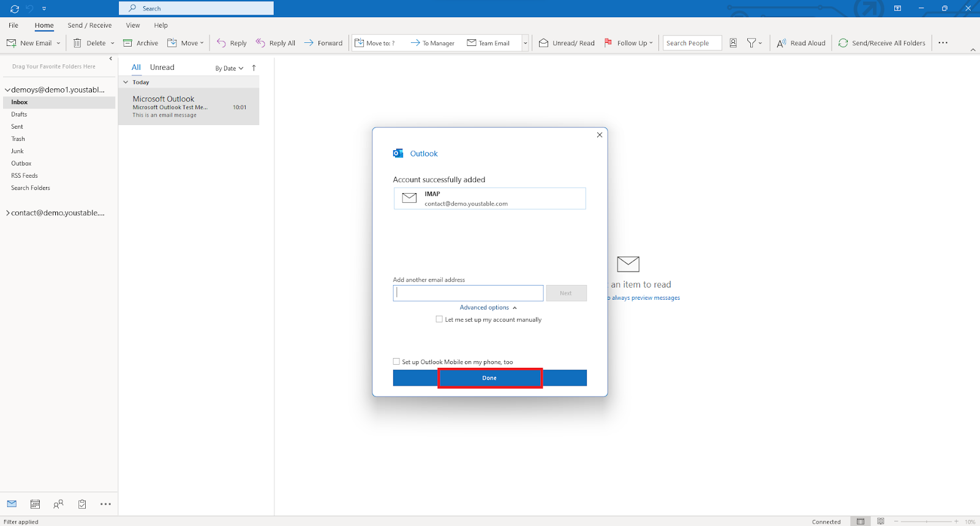
Task: Select the Inbox folder
Action: click(x=59, y=102)
